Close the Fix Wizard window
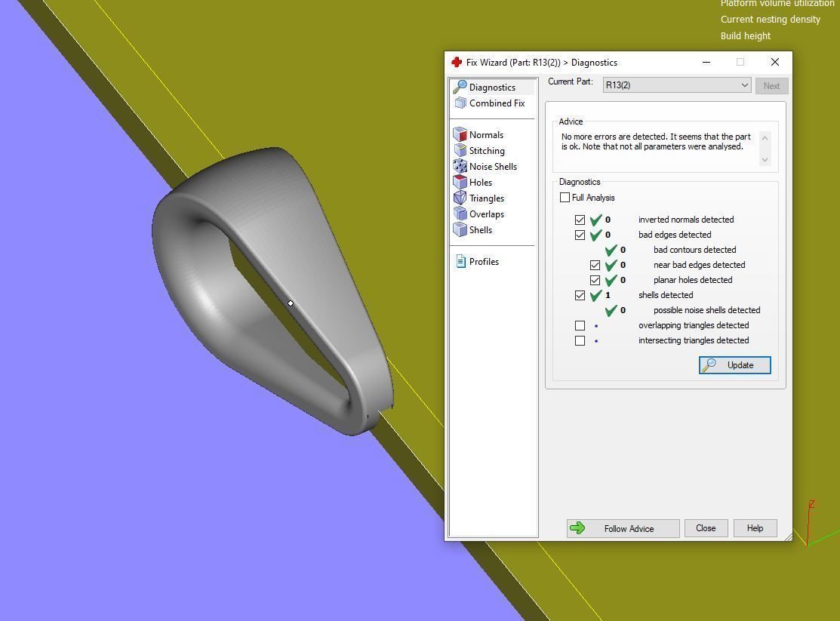This screenshot has height=621, width=840. point(774,62)
